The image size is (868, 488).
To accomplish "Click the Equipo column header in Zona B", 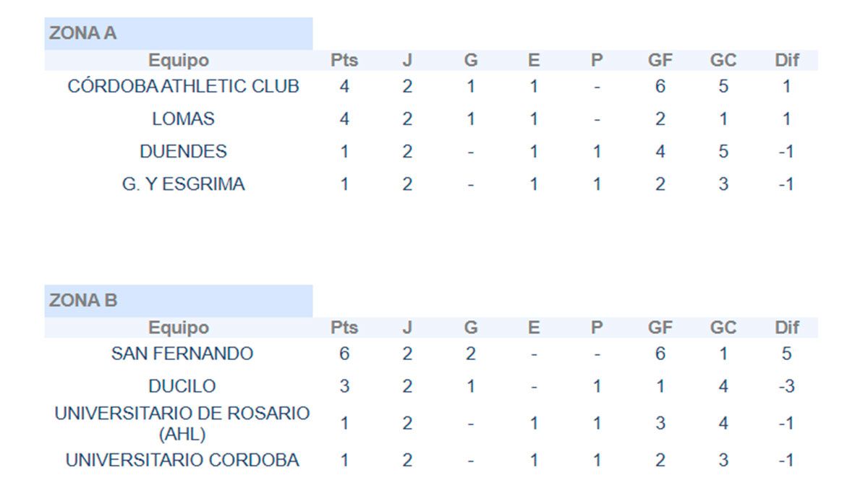I will click(179, 328).
